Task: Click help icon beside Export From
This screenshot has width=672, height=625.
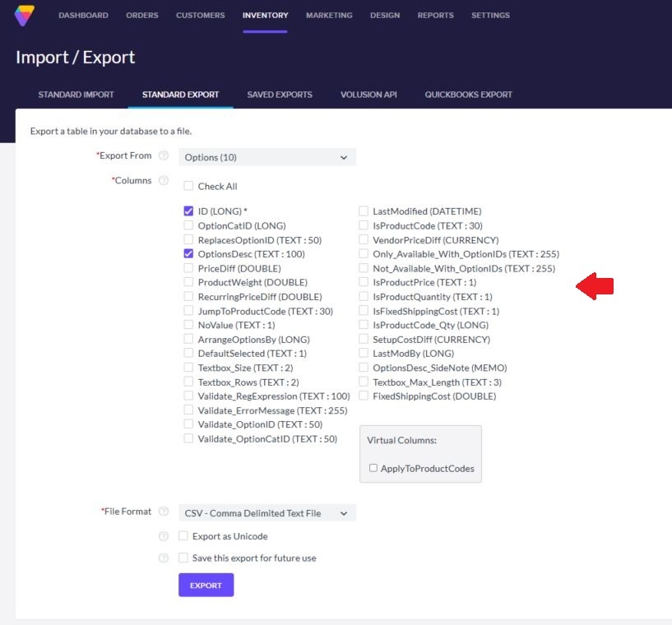Action: [x=164, y=155]
